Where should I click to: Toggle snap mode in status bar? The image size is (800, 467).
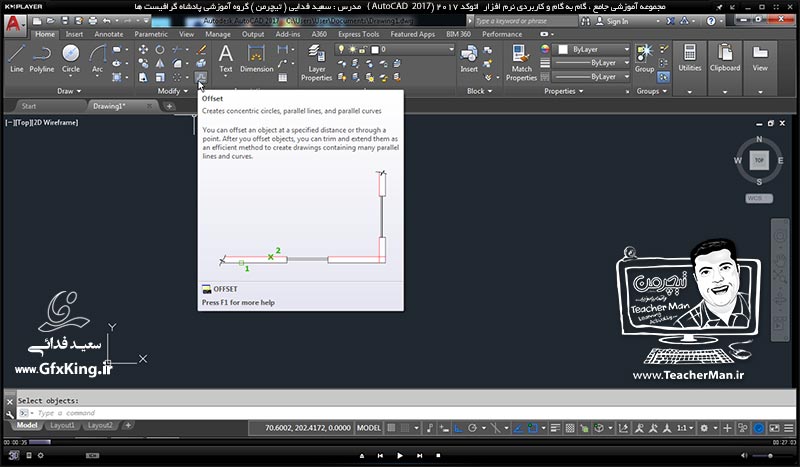(x=405, y=428)
